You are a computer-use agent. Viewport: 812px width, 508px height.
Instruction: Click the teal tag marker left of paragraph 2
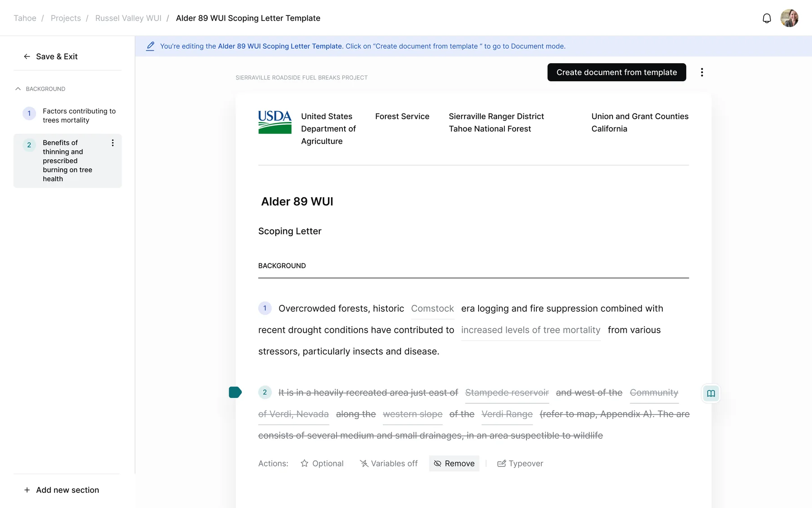pos(235,392)
